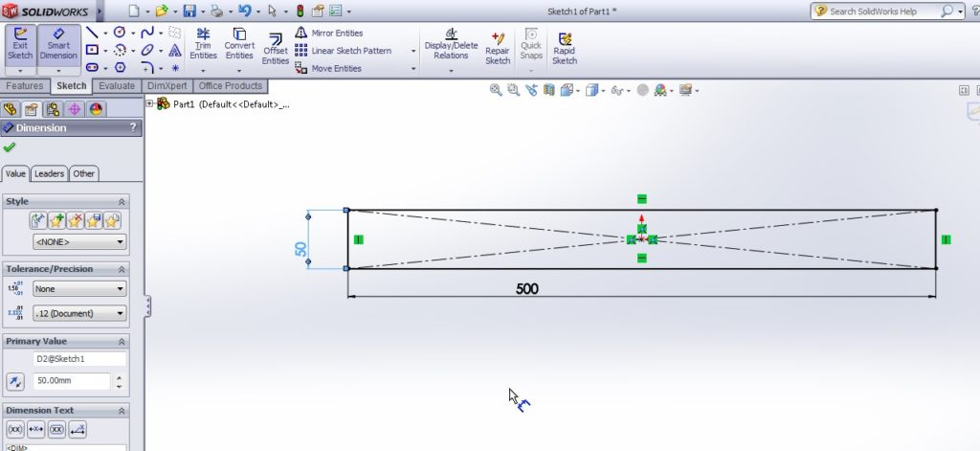Switch to the Office Products tab
This screenshot has width=980, height=451.
[x=230, y=85]
